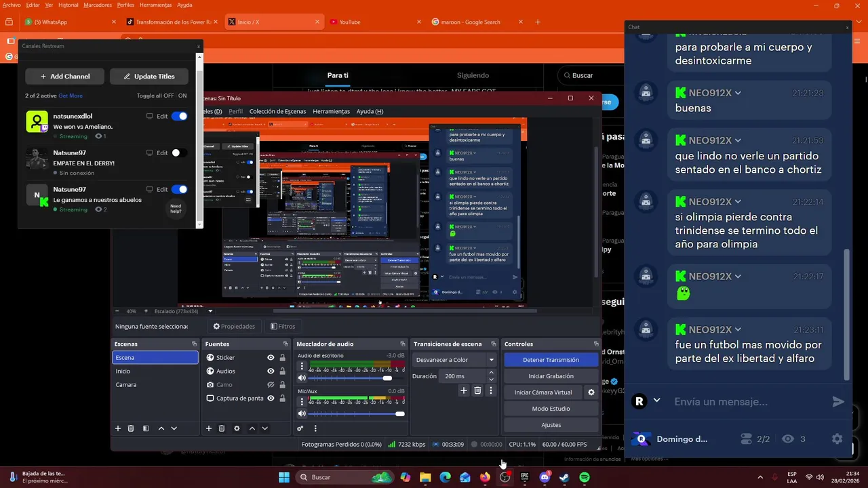Image resolution: width=868 pixels, height=488 pixels.
Task: Expand NEO912X options on buenas message
Action: (x=738, y=93)
